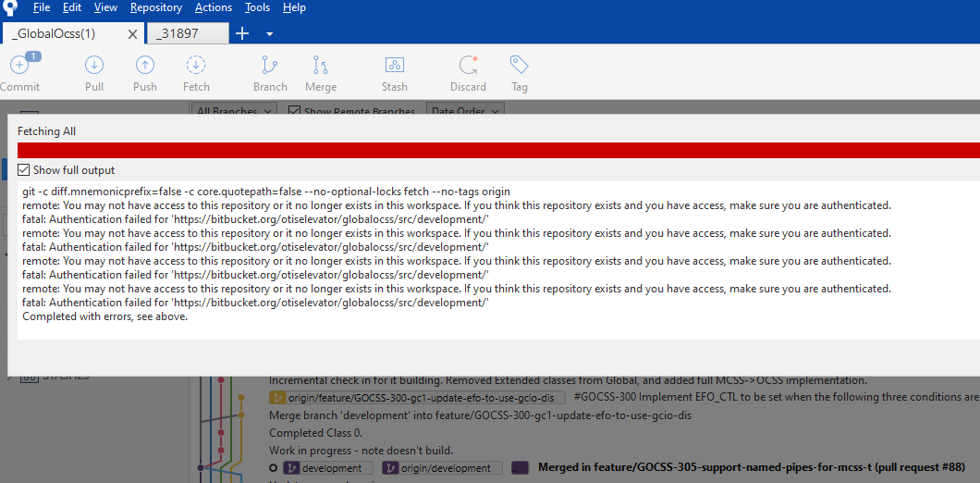Click the Discard toolbar icon
The width and height of the screenshot is (980, 483).
[x=468, y=65]
